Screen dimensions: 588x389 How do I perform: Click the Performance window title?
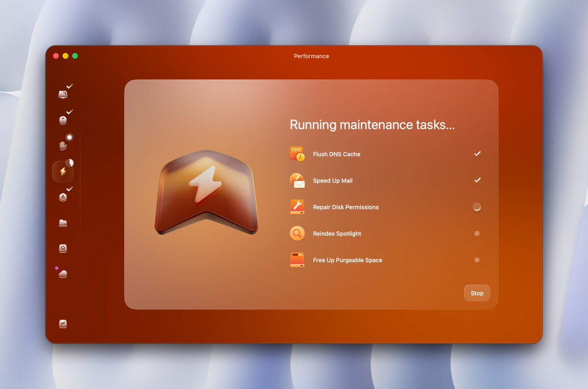(x=311, y=56)
